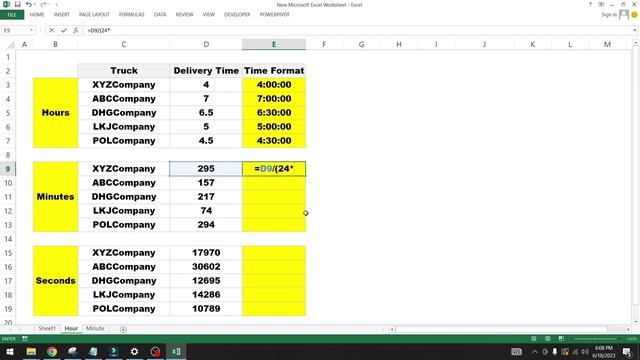
Task: Click the select-all corner triangle
Action: click(x=11, y=44)
